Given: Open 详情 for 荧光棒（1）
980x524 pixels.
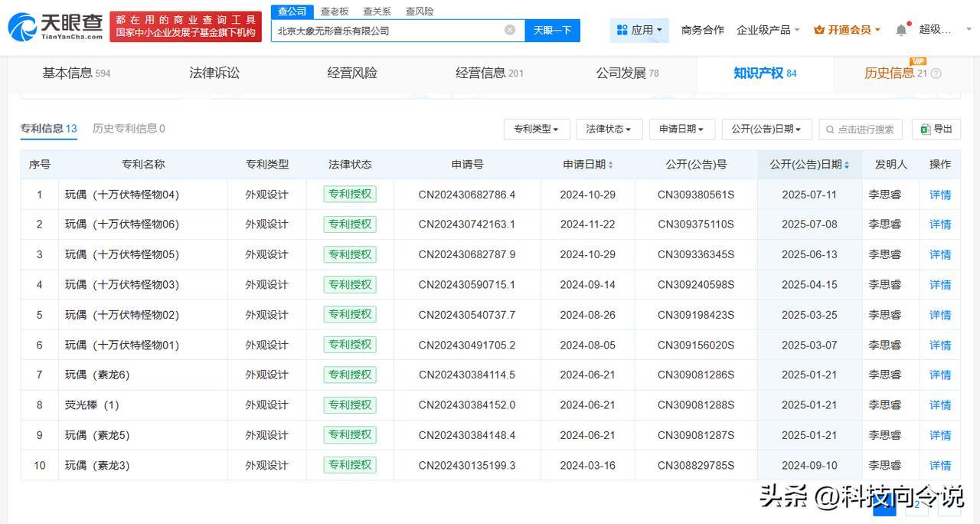Looking at the screenshot, I should click(x=940, y=404).
